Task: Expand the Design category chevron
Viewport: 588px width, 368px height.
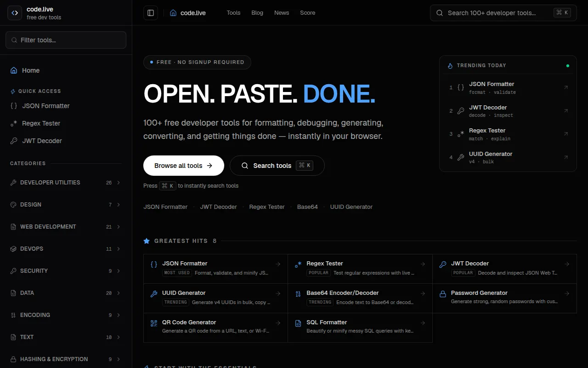Action: click(x=119, y=205)
